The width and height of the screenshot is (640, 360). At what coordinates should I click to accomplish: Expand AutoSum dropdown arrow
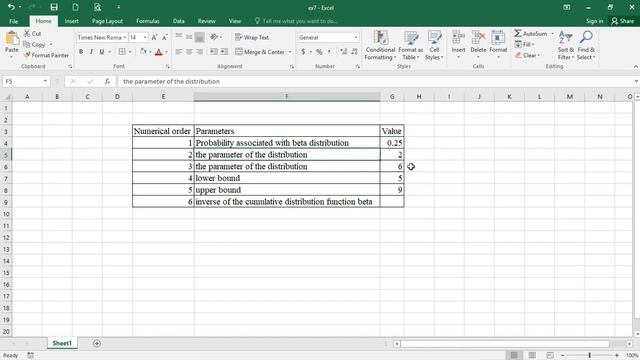[553, 33]
